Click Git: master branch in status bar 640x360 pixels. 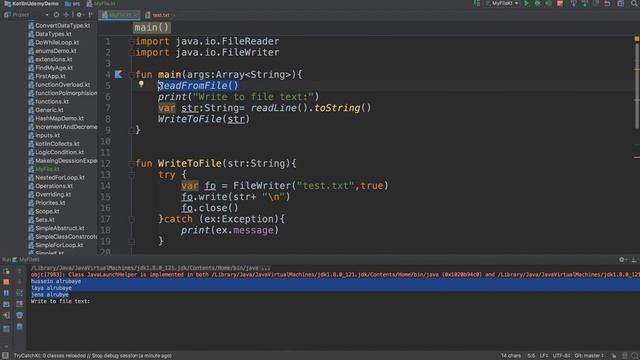pyautogui.click(x=589, y=356)
